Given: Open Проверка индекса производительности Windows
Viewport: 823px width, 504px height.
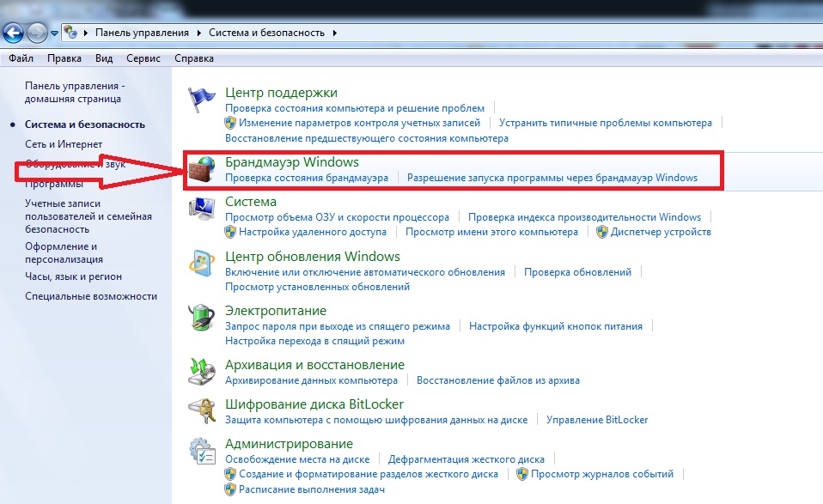Looking at the screenshot, I should [585, 217].
